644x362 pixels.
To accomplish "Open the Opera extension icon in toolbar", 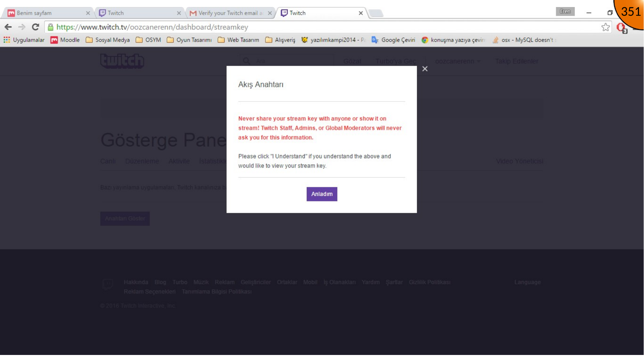I will point(621,27).
